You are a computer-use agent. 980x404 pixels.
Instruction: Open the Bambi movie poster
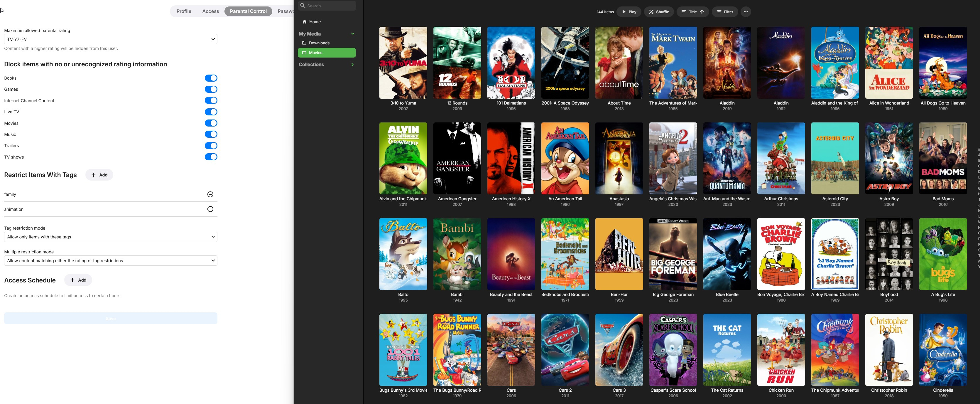pyautogui.click(x=457, y=254)
